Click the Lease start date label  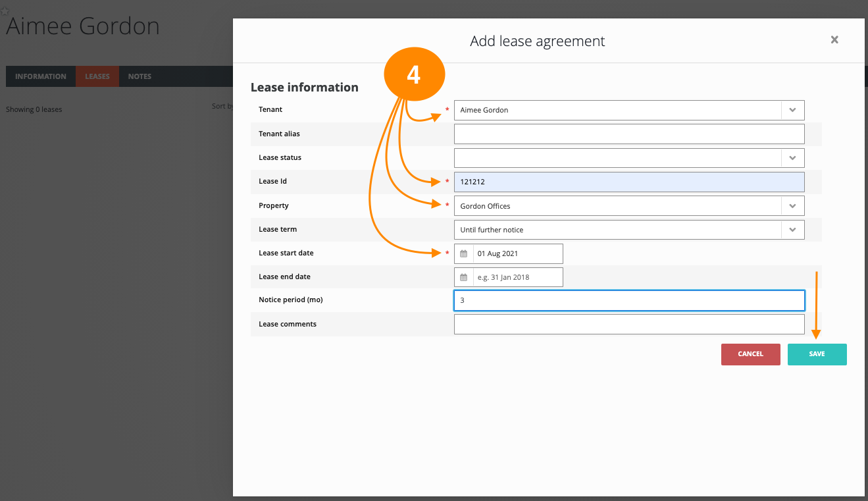tap(286, 253)
